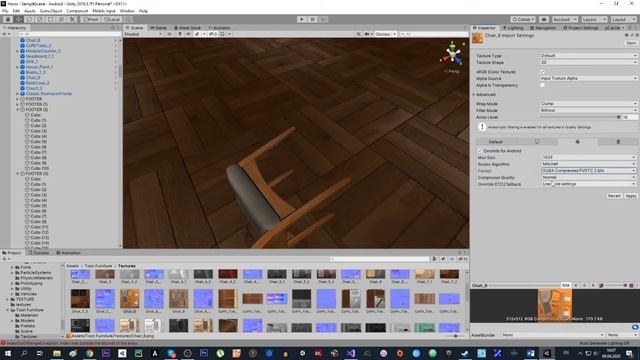Toggle Alpha Is Transparency checkbox
Viewport: 640px width, 360px height.
(542, 85)
